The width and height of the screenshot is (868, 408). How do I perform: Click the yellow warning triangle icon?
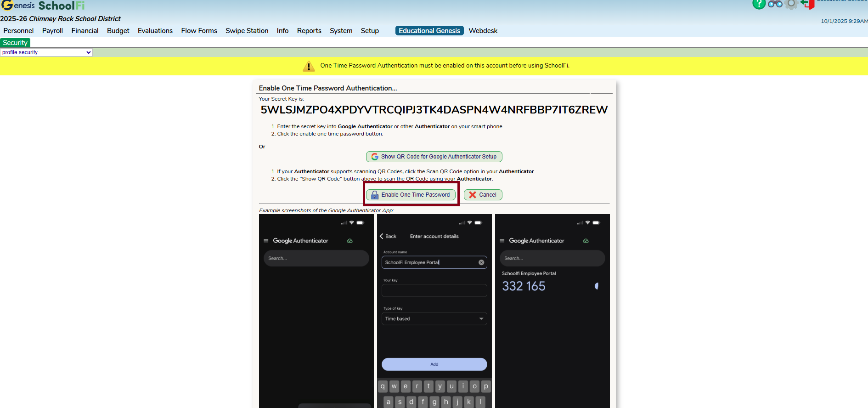309,66
